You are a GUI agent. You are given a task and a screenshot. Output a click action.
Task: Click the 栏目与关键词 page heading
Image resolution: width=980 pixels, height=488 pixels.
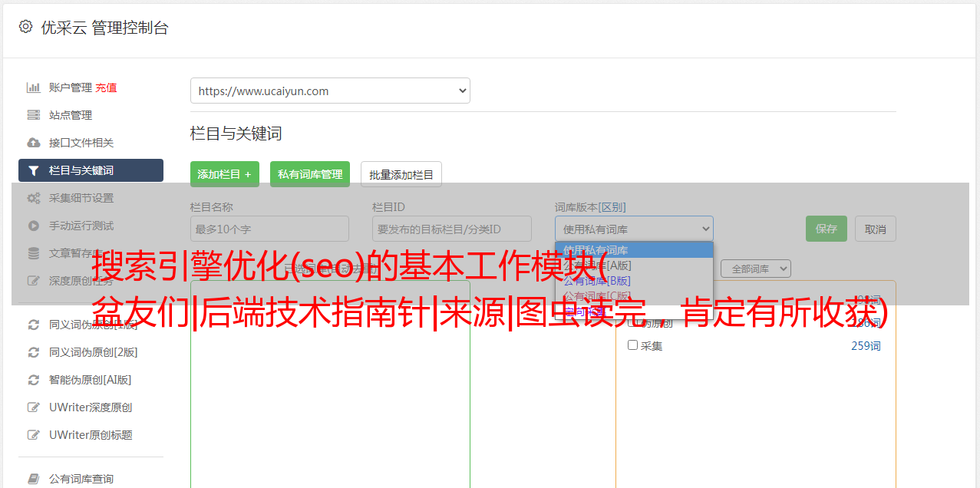pyautogui.click(x=236, y=134)
